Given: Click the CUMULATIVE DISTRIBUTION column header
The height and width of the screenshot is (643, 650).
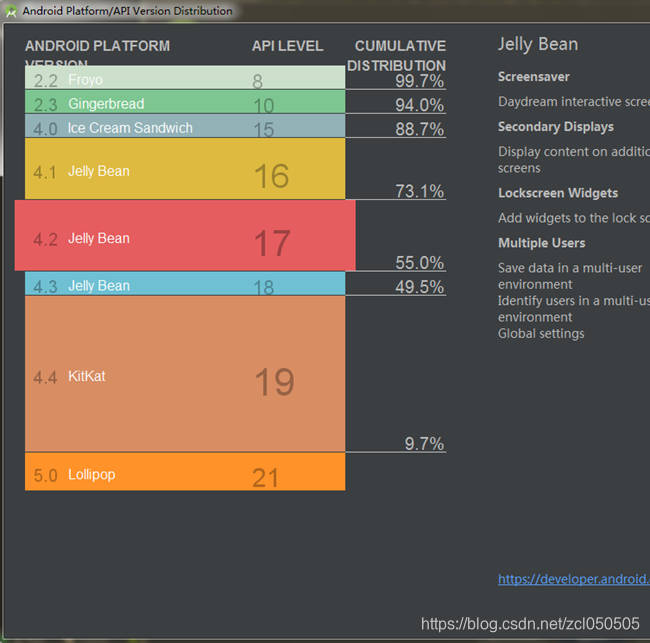Looking at the screenshot, I should coord(397,56).
